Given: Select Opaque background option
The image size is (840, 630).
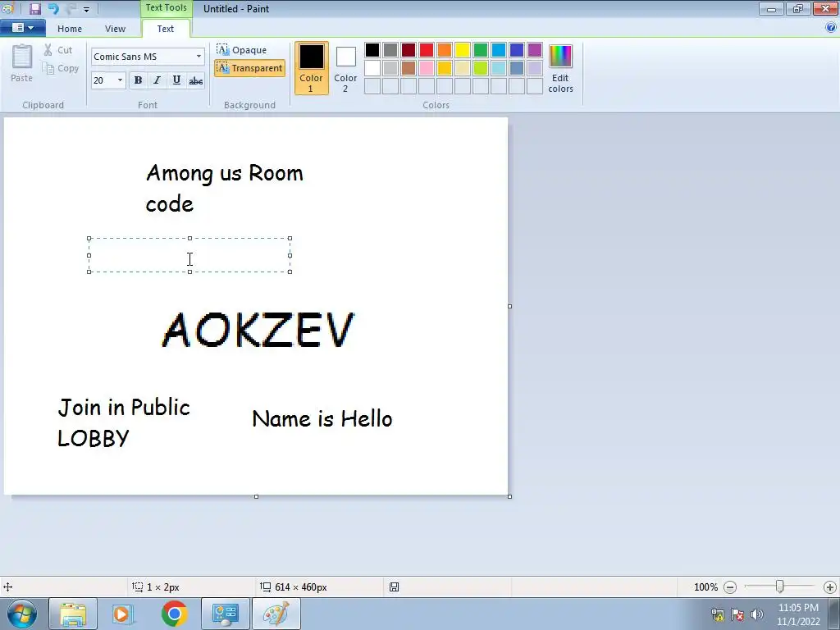Looking at the screenshot, I should (242, 50).
